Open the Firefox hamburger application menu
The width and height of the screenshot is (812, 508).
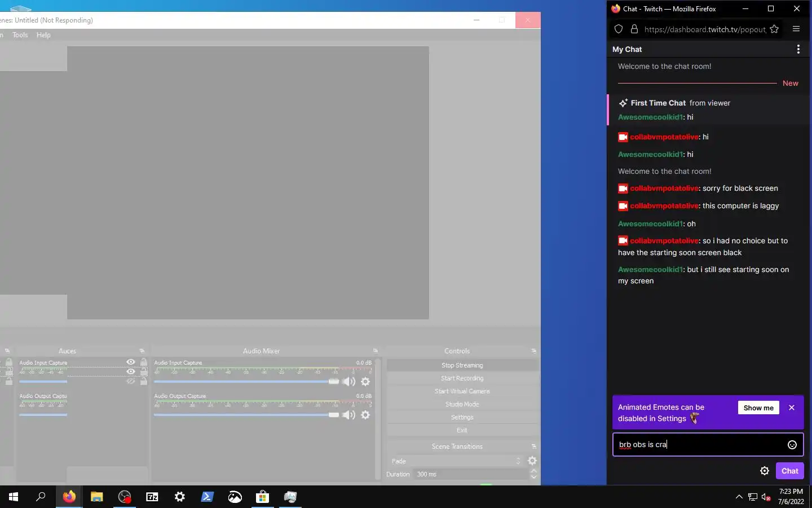point(796,29)
